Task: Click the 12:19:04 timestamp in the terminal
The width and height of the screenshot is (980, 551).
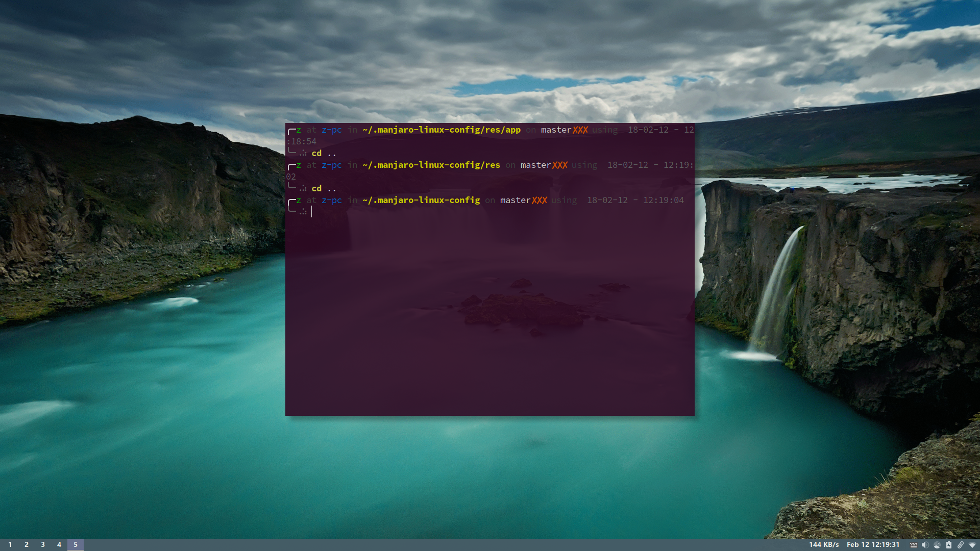Action: [663, 200]
